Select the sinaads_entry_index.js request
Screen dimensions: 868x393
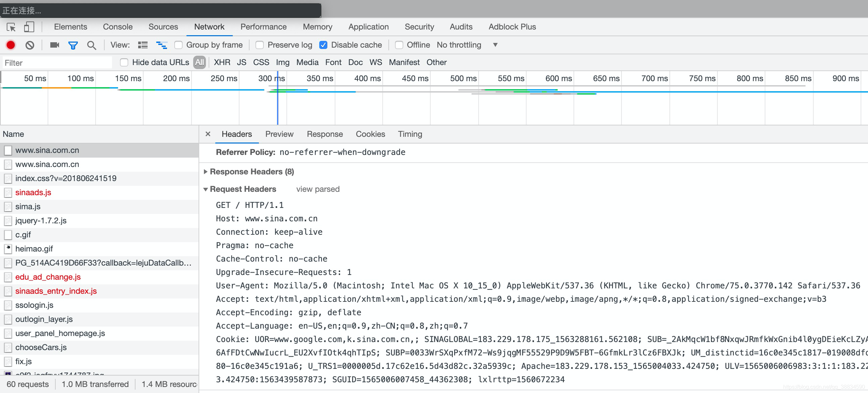(x=99, y=291)
